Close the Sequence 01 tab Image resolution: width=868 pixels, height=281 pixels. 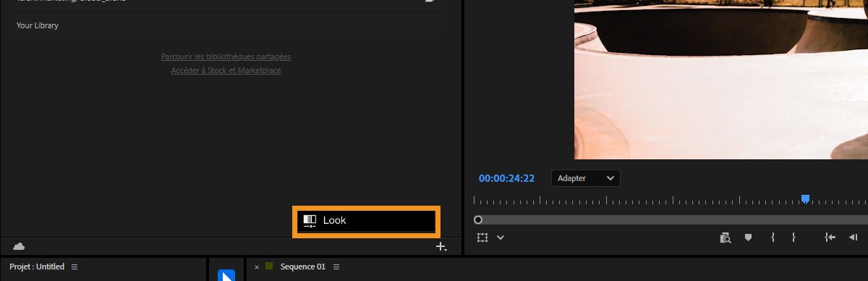click(x=257, y=267)
